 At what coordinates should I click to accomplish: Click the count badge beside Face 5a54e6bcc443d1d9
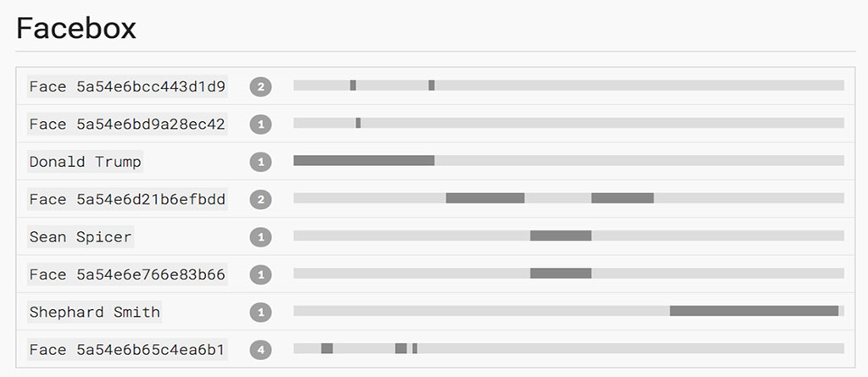point(261,87)
